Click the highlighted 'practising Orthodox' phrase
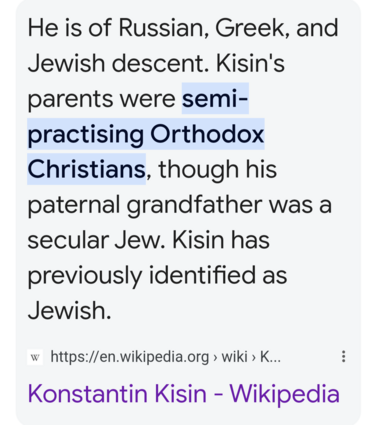 point(146,134)
